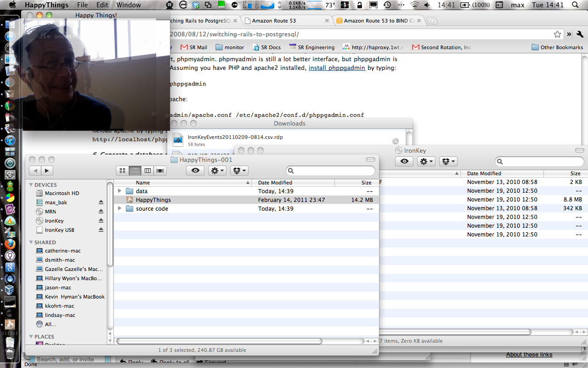Open the SR Engineering bookmark
The width and height of the screenshot is (588, 368).
coord(312,47)
